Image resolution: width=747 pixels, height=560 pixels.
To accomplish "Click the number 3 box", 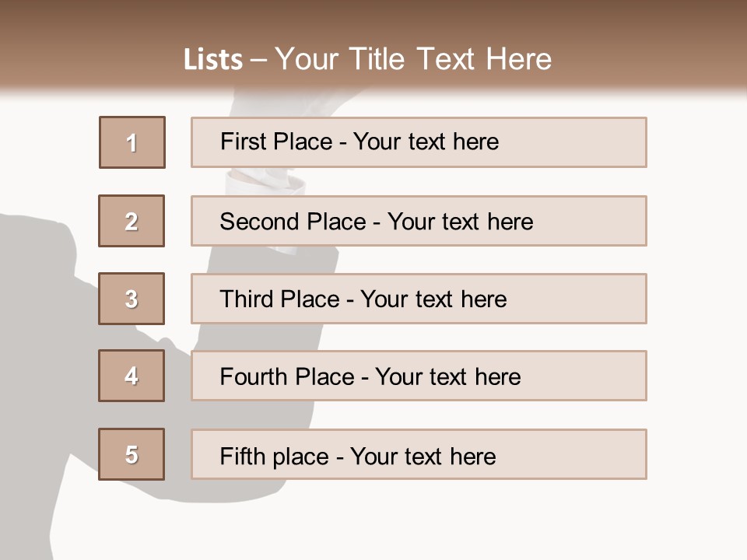I will 132,299.
